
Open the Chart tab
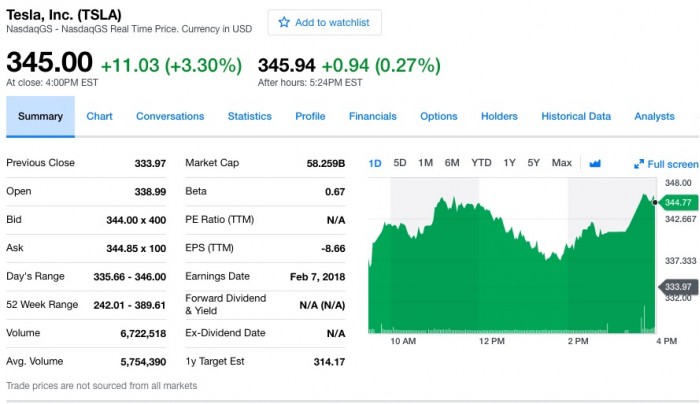click(x=99, y=117)
